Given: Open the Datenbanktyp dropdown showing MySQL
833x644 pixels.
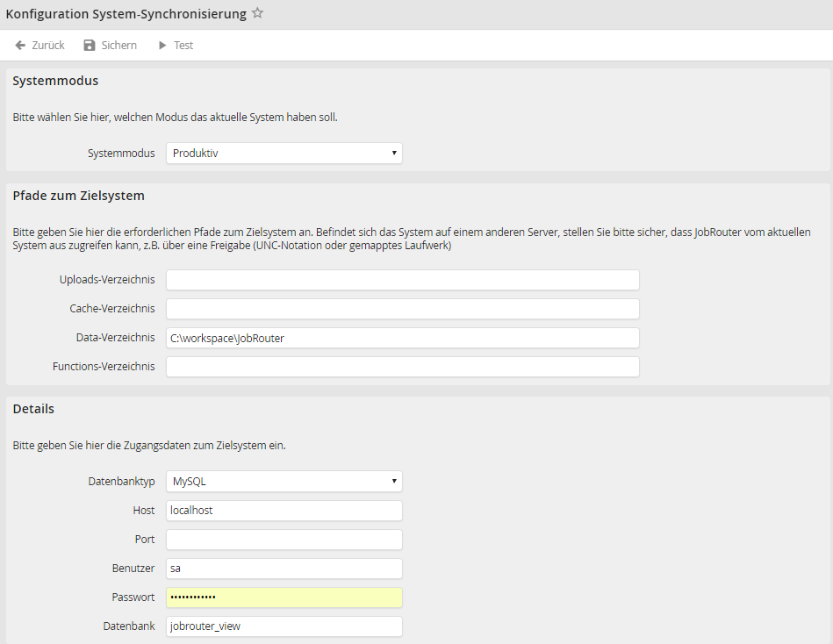Looking at the screenshot, I should click(x=284, y=481).
